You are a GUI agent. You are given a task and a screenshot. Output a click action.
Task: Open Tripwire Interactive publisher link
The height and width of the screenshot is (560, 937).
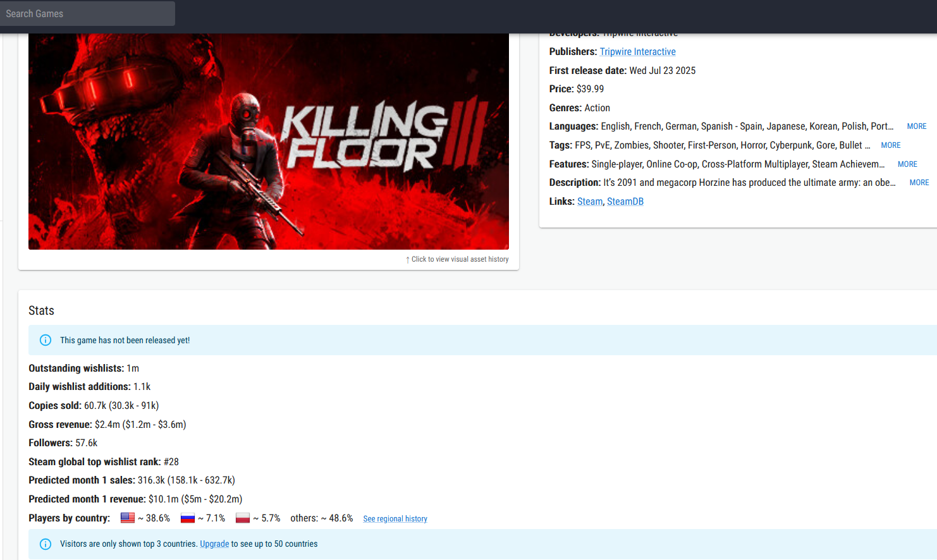(x=637, y=52)
